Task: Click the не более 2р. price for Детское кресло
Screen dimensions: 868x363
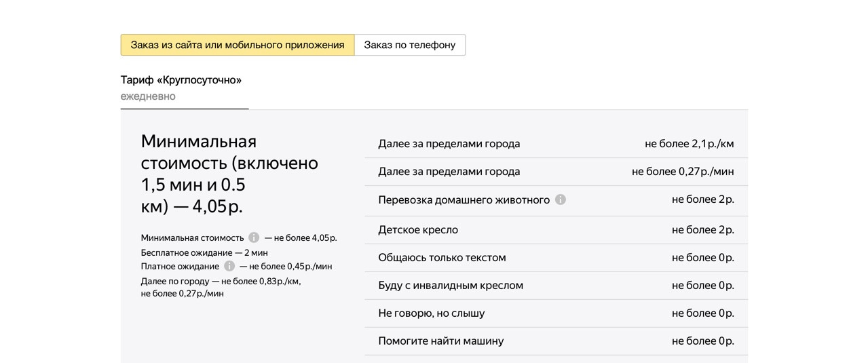Action: coord(703,230)
